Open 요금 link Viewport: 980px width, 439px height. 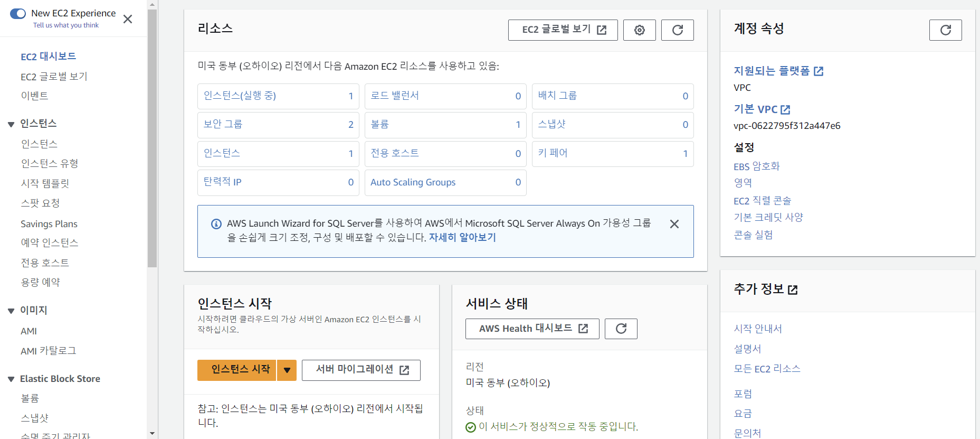tap(743, 414)
